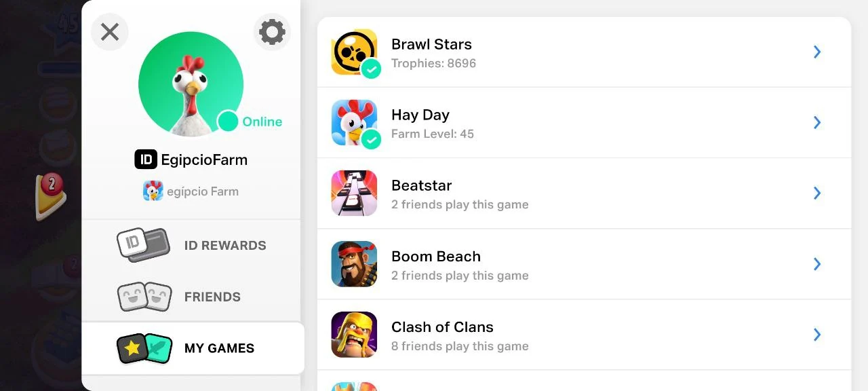Expand the Hay Day row chevron
The width and height of the screenshot is (868, 391).
click(817, 122)
